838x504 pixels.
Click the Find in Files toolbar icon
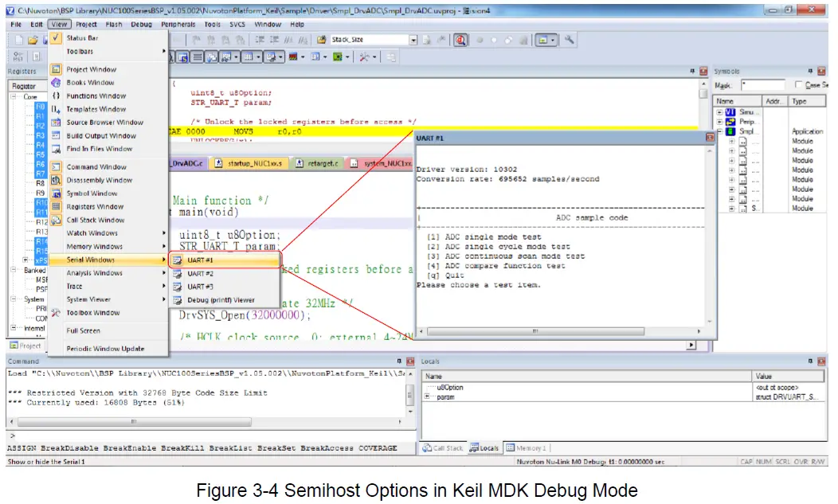(321, 40)
